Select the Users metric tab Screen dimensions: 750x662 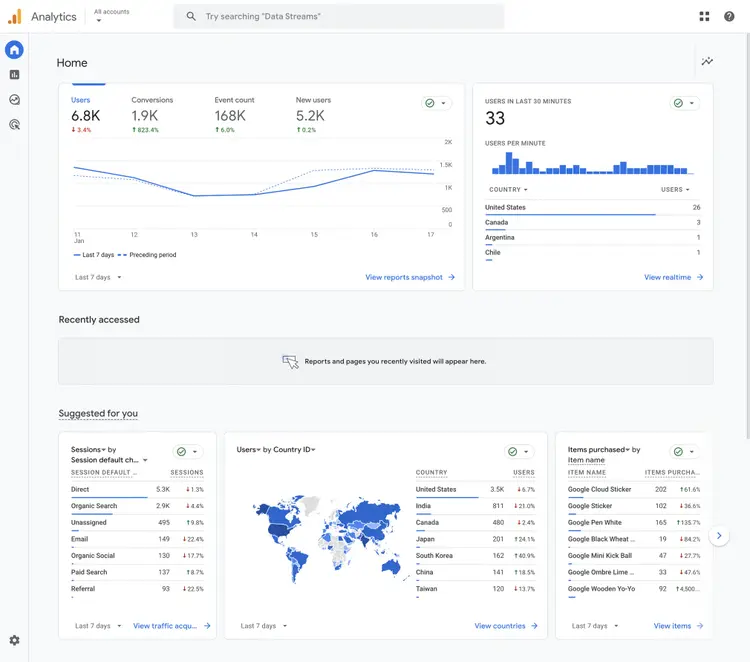pyautogui.click(x=86, y=115)
